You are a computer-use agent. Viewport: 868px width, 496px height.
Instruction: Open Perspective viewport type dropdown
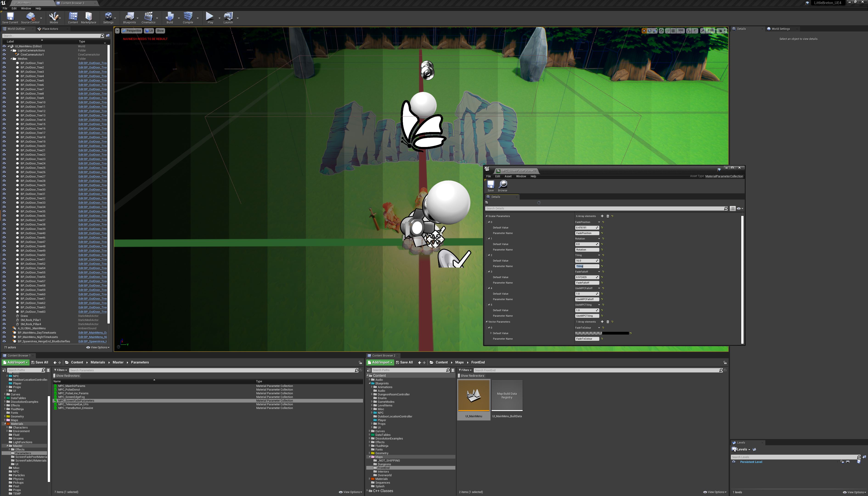(x=132, y=31)
